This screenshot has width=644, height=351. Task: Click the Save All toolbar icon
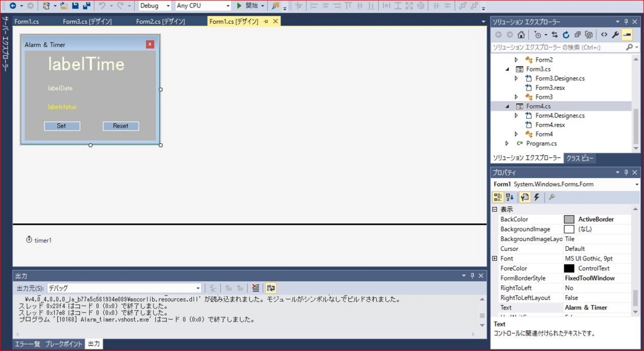86,6
